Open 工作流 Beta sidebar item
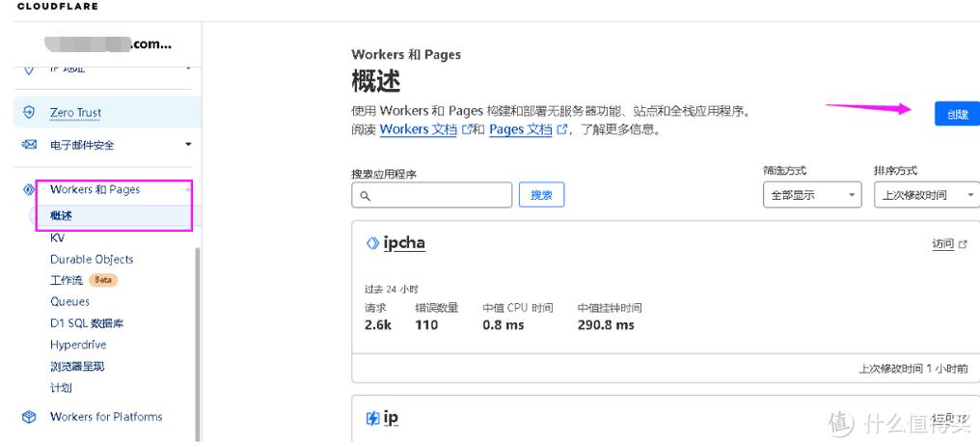Image resolution: width=980 pixels, height=447 pixels. 67,280
